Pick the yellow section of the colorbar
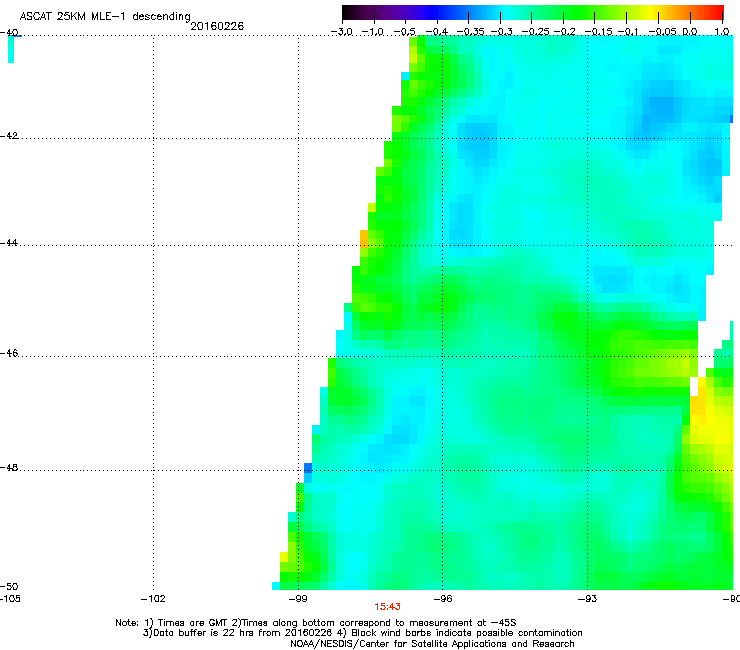Screen dimensions: 740x650 (x=654, y=13)
